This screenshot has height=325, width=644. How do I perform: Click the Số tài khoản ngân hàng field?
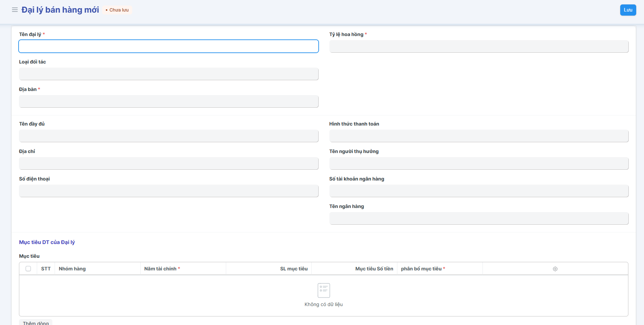pos(479,191)
